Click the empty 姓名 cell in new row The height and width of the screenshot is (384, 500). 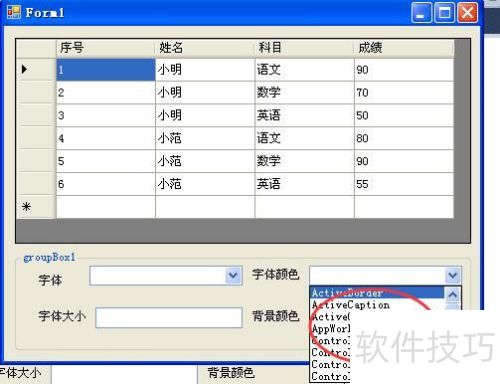click(205, 207)
